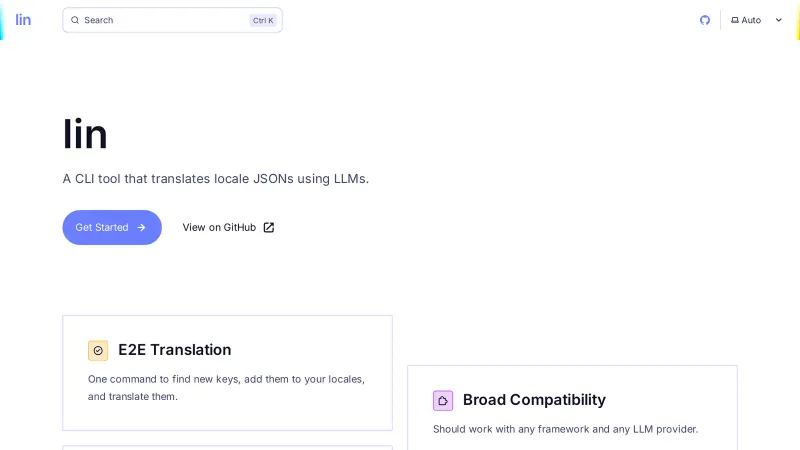The height and width of the screenshot is (450, 800).
Task: Click the CLI tool tagline text
Action: tap(216, 179)
